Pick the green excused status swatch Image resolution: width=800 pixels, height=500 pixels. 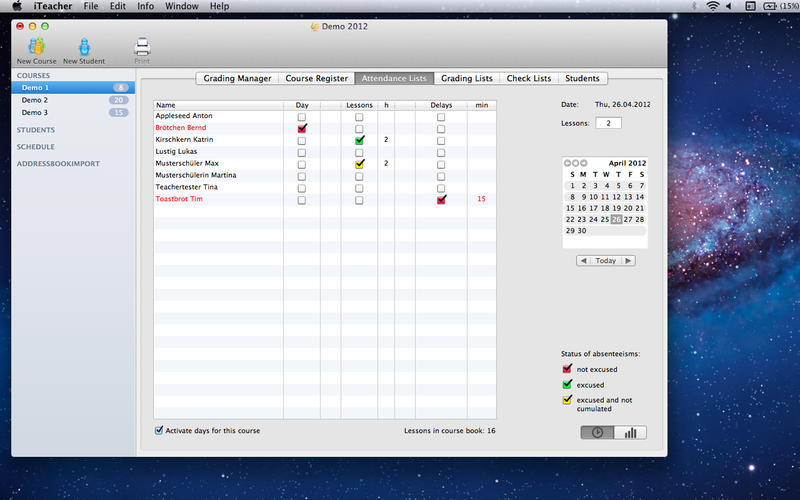click(567, 384)
